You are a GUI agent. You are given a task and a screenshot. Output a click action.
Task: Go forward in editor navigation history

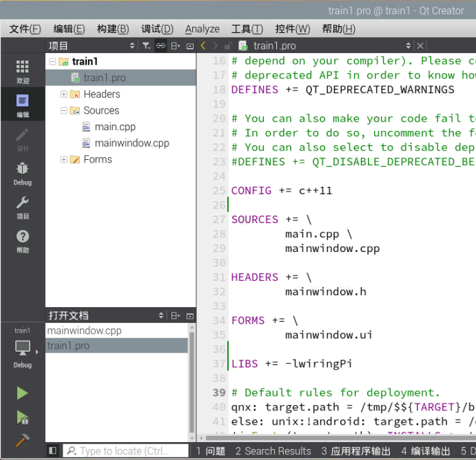click(x=215, y=46)
